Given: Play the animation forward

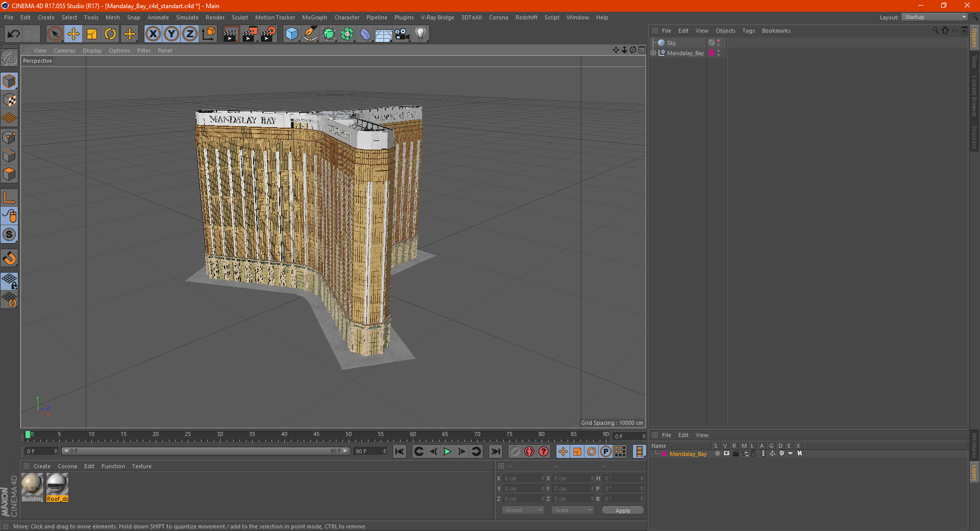Looking at the screenshot, I should pyautogui.click(x=447, y=451).
